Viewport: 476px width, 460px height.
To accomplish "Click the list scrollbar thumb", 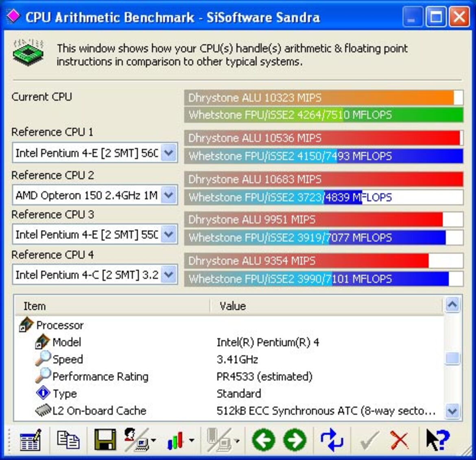I will pyautogui.click(x=452, y=358).
